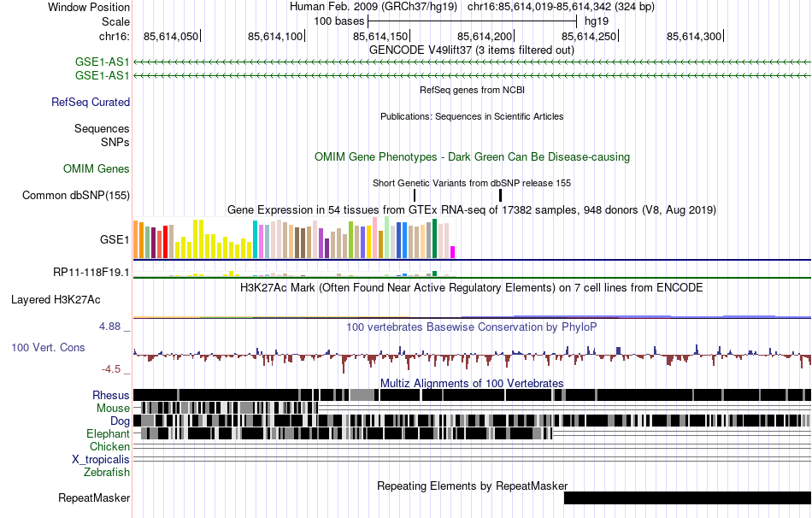Click the second GSE1-AS1 transcript label
The width and height of the screenshot is (812, 518).
click(102, 75)
